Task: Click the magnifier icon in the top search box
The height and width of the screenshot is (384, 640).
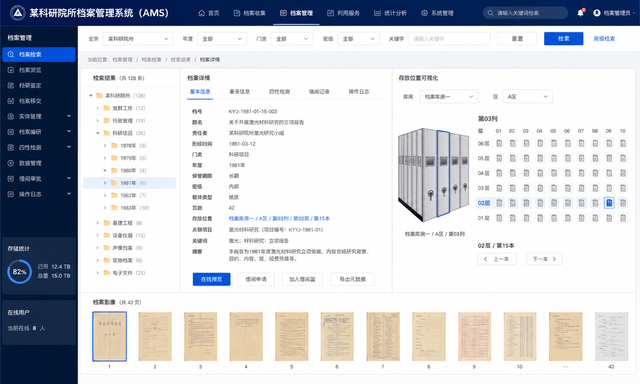Action: coord(490,13)
